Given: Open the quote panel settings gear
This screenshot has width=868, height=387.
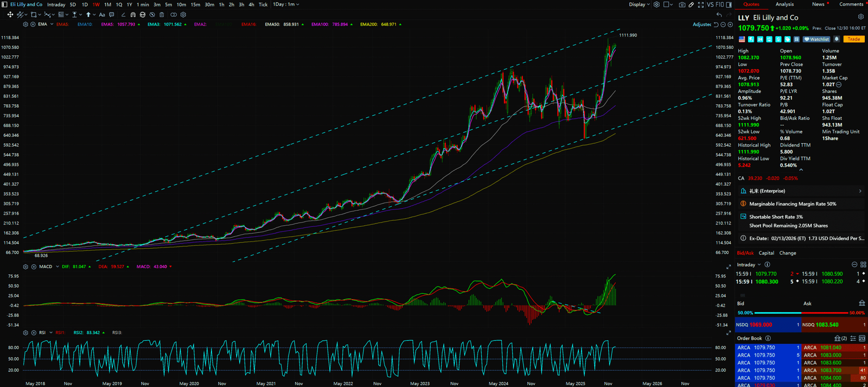Looking at the screenshot, I should coord(860,17).
